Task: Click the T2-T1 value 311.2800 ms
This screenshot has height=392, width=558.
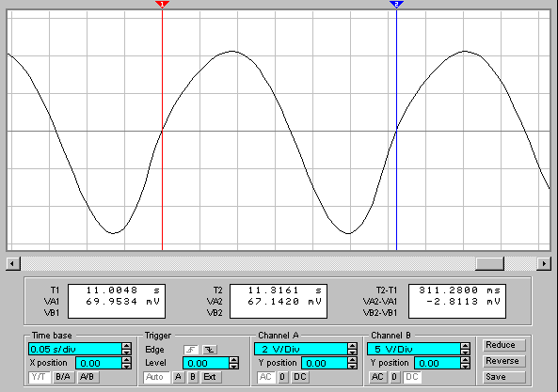Action: click(460, 290)
